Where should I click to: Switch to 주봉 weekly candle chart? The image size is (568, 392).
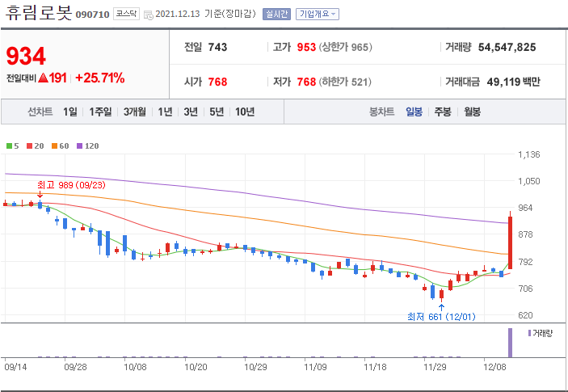(x=443, y=112)
